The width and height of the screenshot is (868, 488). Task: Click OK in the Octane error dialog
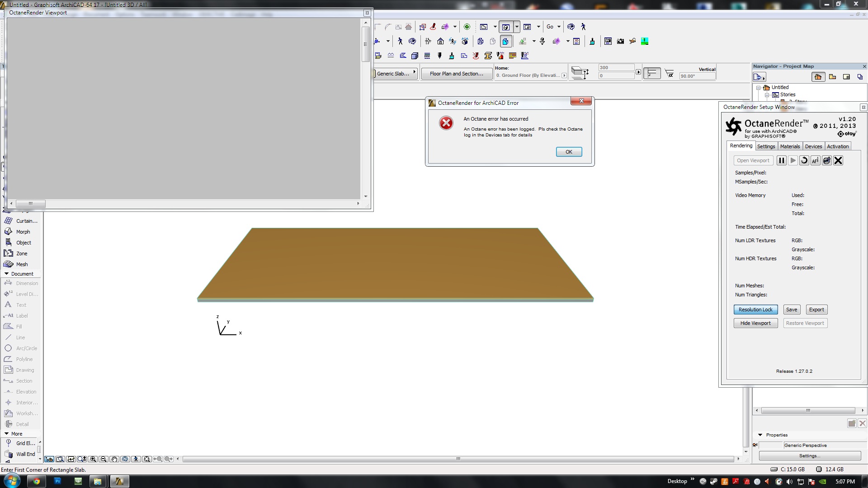click(569, 152)
